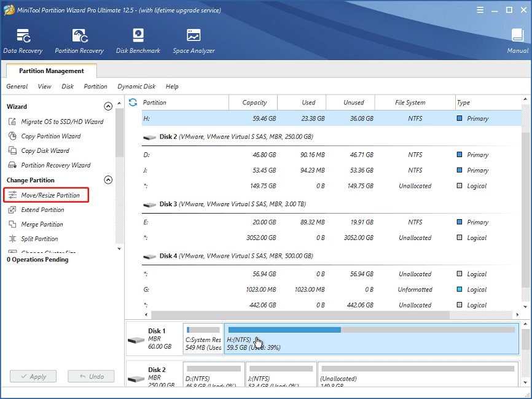Open the Space Analyzer tool
Viewport: 532px width, 399px height.
[194, 41]
